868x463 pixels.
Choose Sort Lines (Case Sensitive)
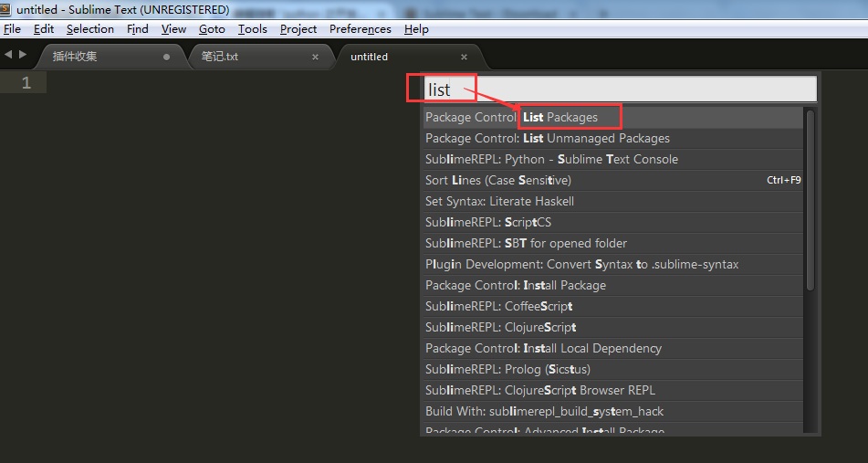click(x=612, y=181)
